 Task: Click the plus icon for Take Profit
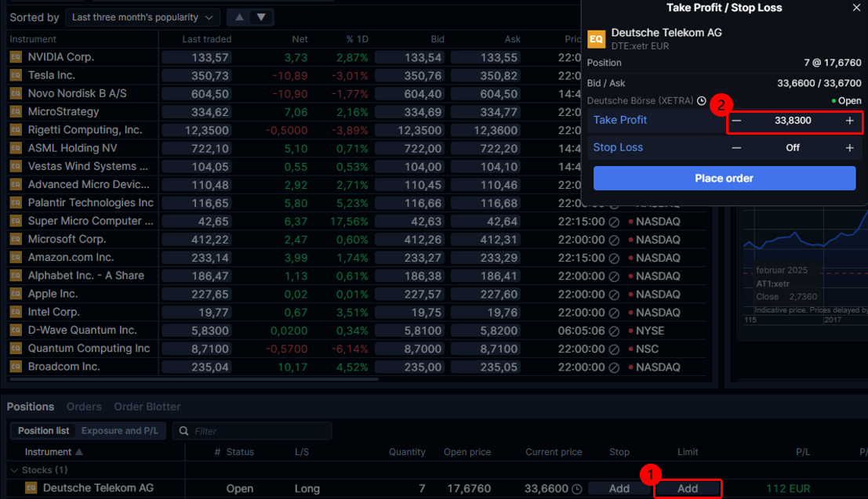[x=849, y=121]
